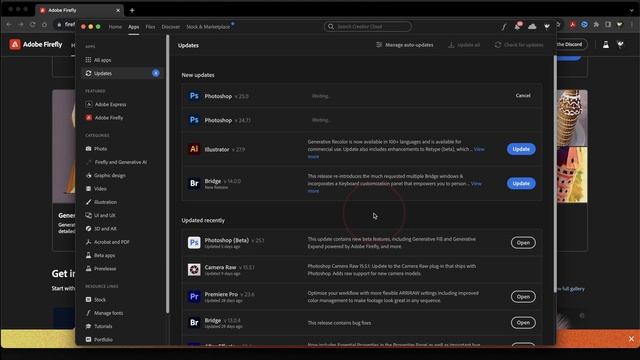Open the full gallery link on Firefly page
The height and width of the screenshot is (360, 640).
[571, 289]
